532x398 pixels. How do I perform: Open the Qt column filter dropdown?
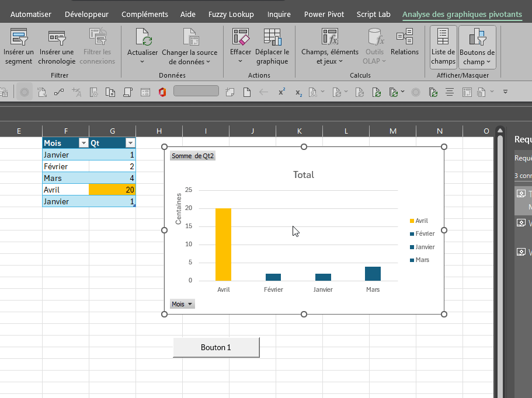click(130, 143)
